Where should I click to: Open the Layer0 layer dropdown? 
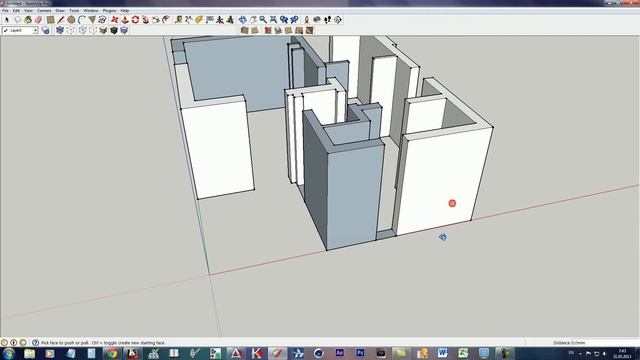click(x=20, y=30)
